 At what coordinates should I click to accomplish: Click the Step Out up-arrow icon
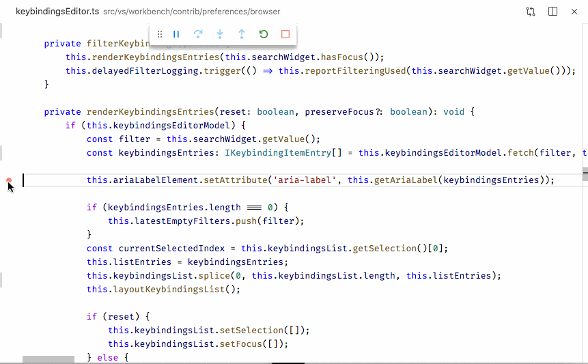242,34
